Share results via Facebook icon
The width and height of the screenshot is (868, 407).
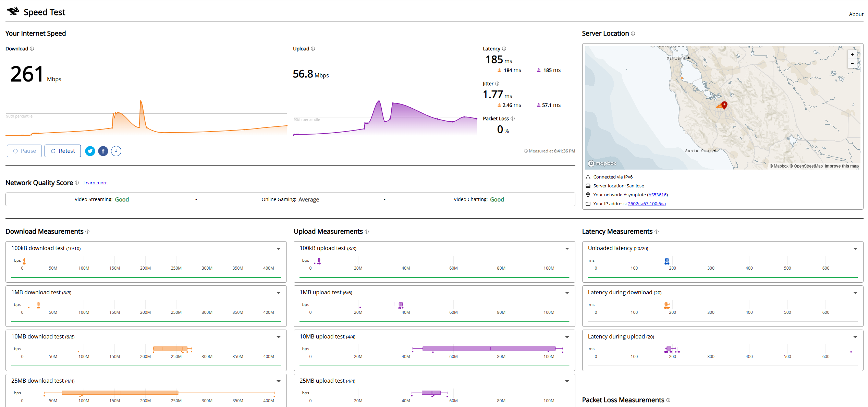(x=103, y=151)
